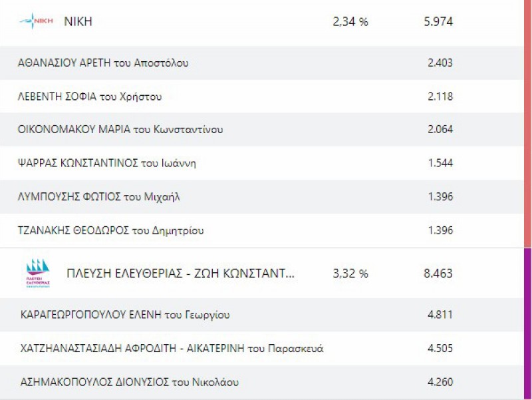Click ΝΙΚΗ total votes 5.974

[438, 22]
